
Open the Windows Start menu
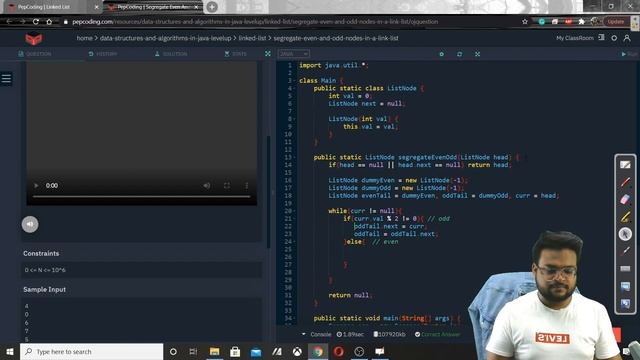coord(10,351)
